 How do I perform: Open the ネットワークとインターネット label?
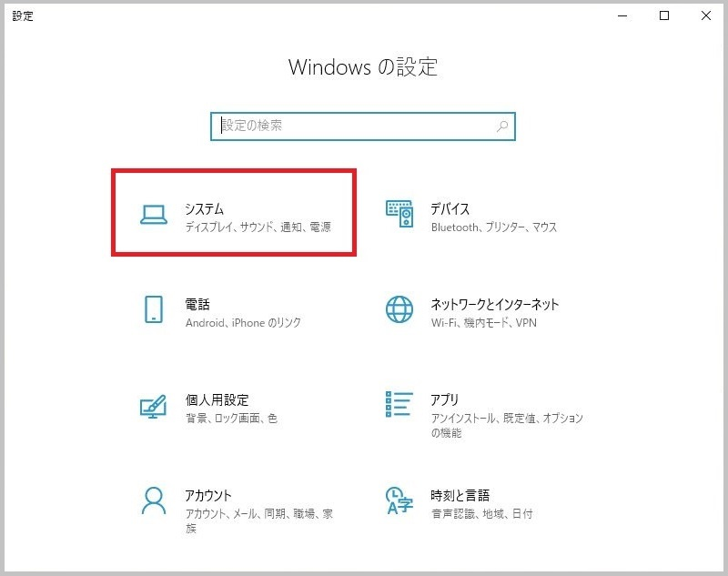pos(494,305)
